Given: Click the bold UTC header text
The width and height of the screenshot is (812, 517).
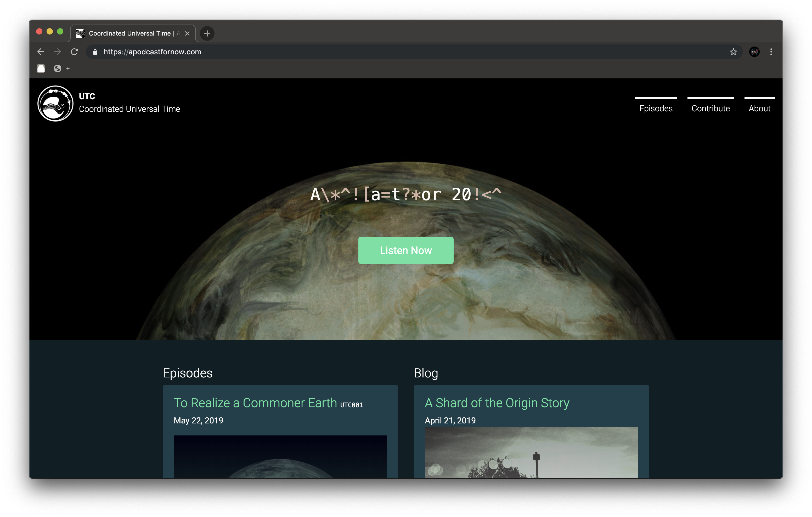Looking at the screenshot, I should [87, 96].
